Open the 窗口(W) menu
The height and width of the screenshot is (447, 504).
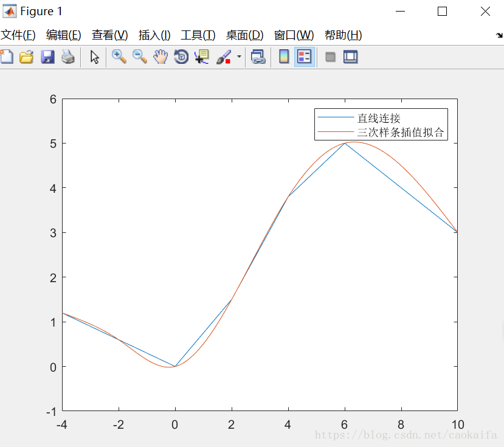coord(294,35)
